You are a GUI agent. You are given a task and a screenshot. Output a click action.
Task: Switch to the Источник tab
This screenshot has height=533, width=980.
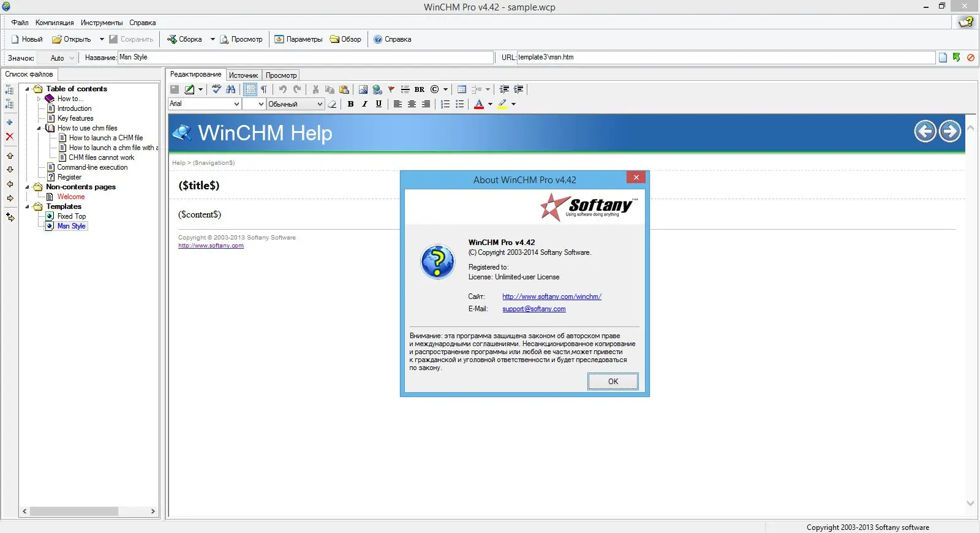[x=243, y=75]
